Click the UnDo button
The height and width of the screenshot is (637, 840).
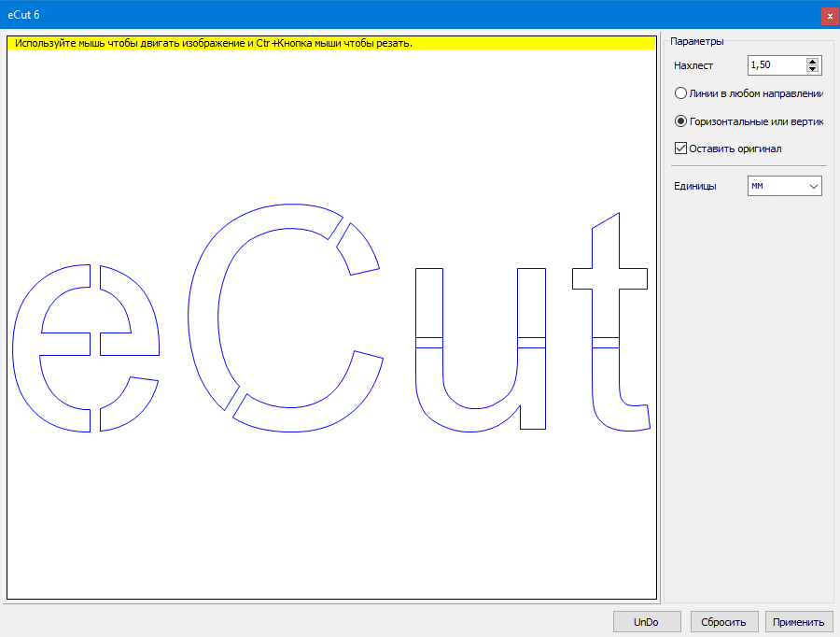(x=647, y=622)
